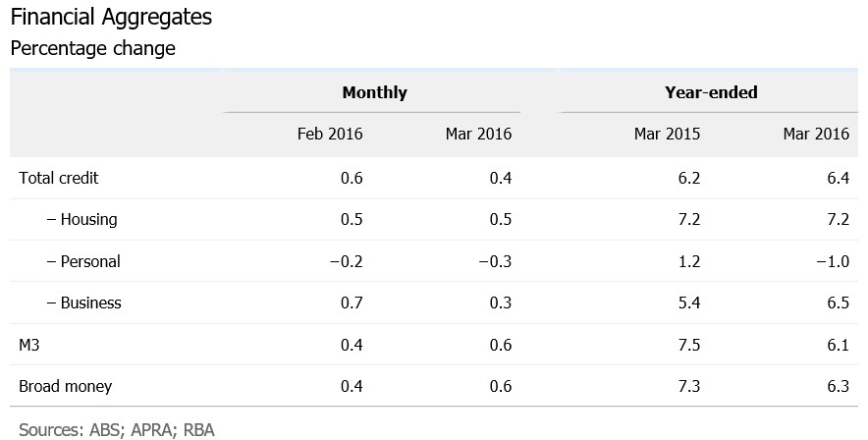
Task: Click the Mar 2016 header under Monthly
Action: coord(479,134)
